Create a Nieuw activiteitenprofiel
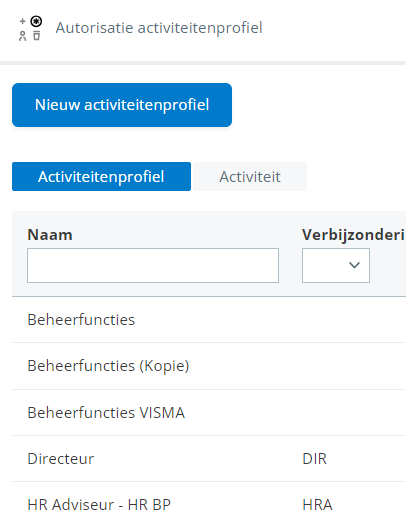This screenshot has height=525, width=406. [122, 105]
